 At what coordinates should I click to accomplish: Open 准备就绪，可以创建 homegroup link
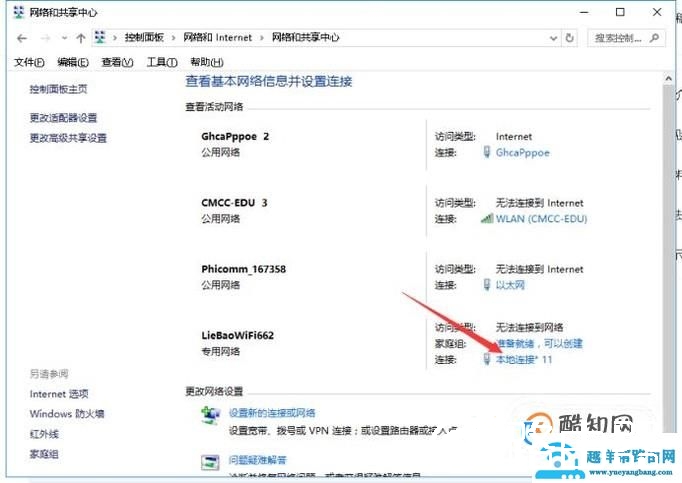tap(539, 344)
